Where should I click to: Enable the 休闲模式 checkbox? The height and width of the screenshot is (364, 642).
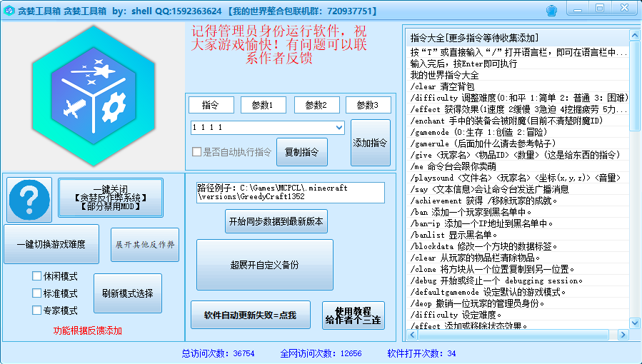[37, 276]
